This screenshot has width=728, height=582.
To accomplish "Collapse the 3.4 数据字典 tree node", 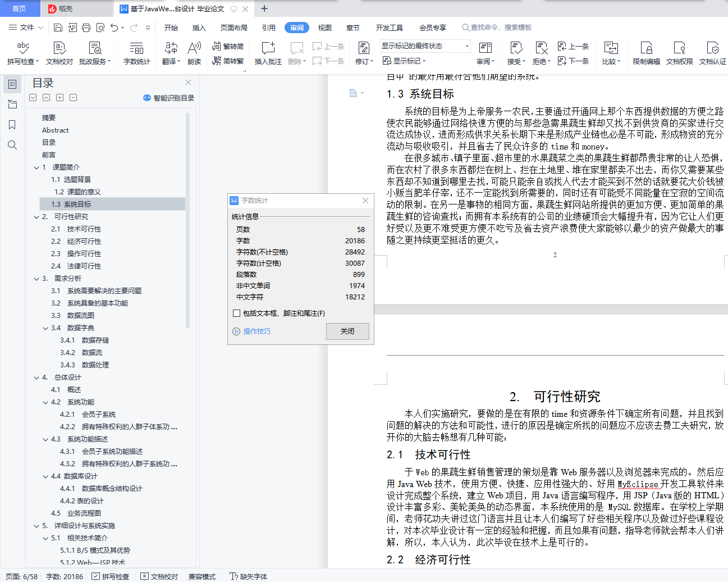I will coord(46,328).
